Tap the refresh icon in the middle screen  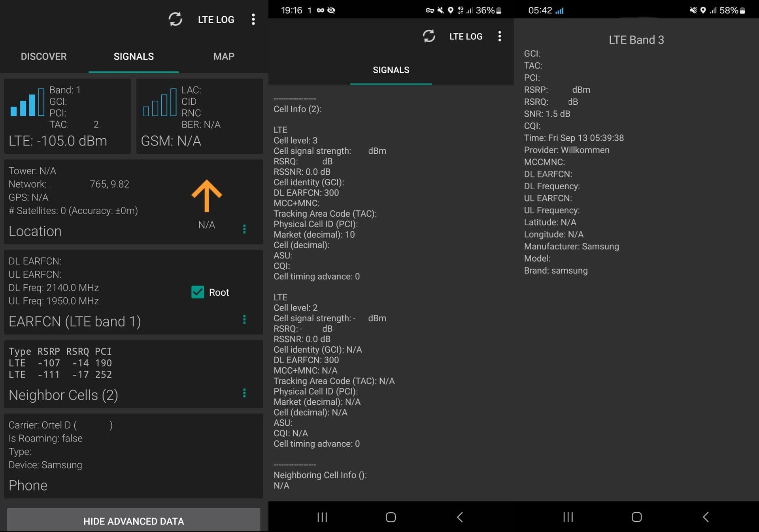tap(429, 36)
